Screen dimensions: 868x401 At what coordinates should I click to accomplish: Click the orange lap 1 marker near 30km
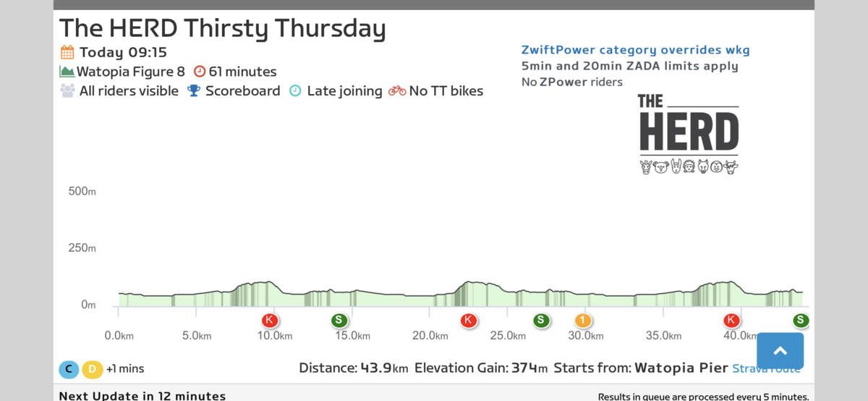click(x=583, y=320)
